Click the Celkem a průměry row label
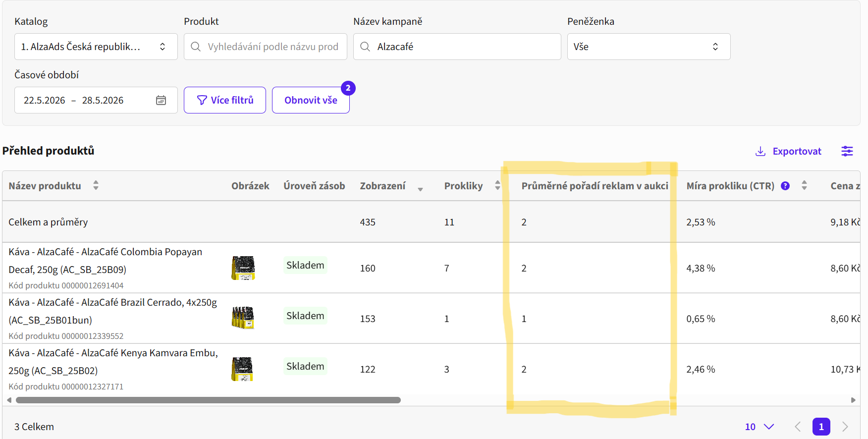Viewport: 868px width, 439px height. click(x=48, y=222)
